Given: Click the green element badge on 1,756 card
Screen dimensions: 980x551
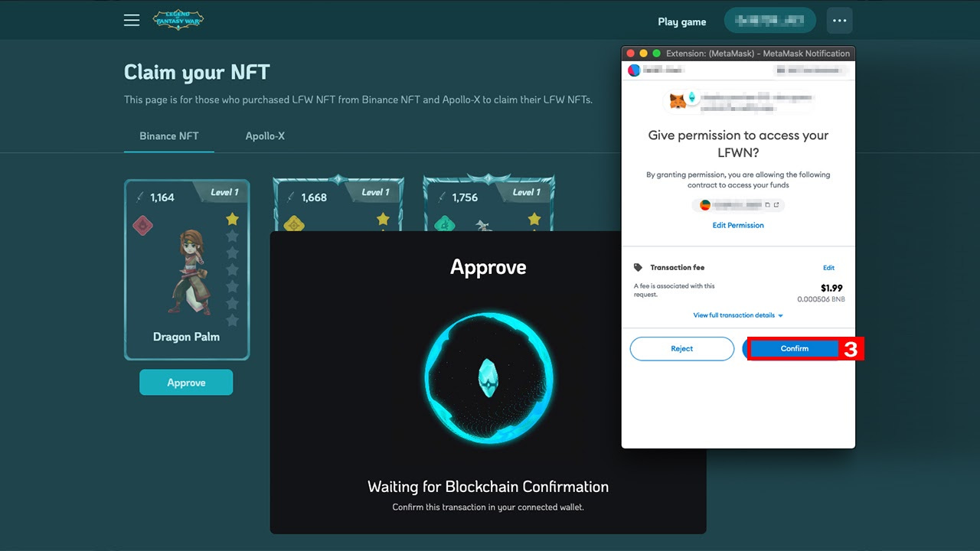Looking at the screenshot, I should point(445,225).
